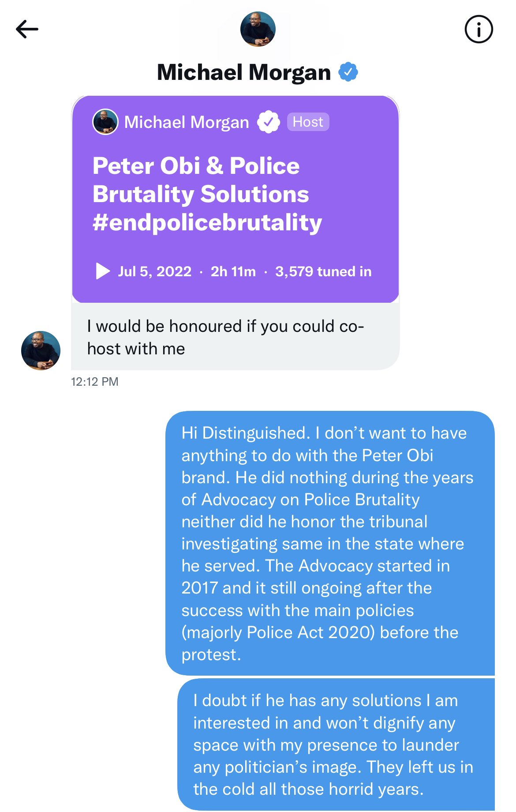516x812 pixels.
Task: Open the conversation info icon
Action: [x=479, y=30]
